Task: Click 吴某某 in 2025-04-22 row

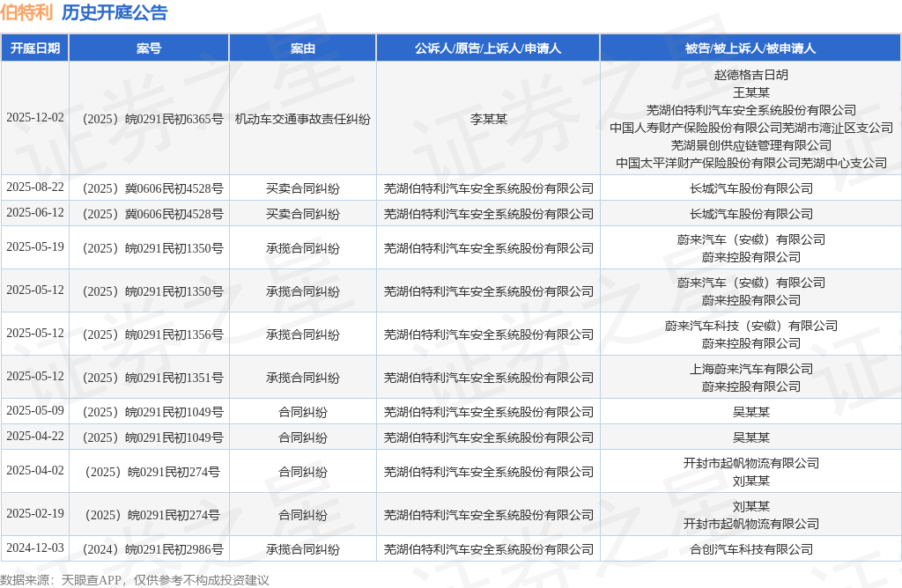Action: point(750,437)
